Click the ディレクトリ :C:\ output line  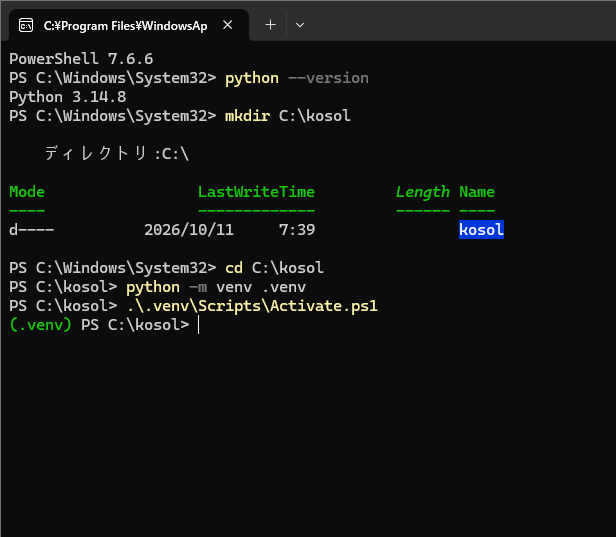click(x=117, y=153)
